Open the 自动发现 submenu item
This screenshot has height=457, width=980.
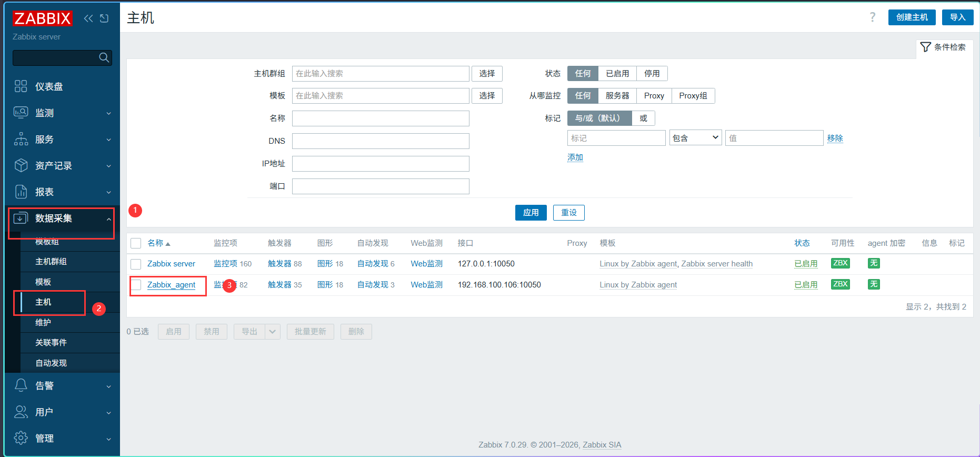click(x=51, y=363)
